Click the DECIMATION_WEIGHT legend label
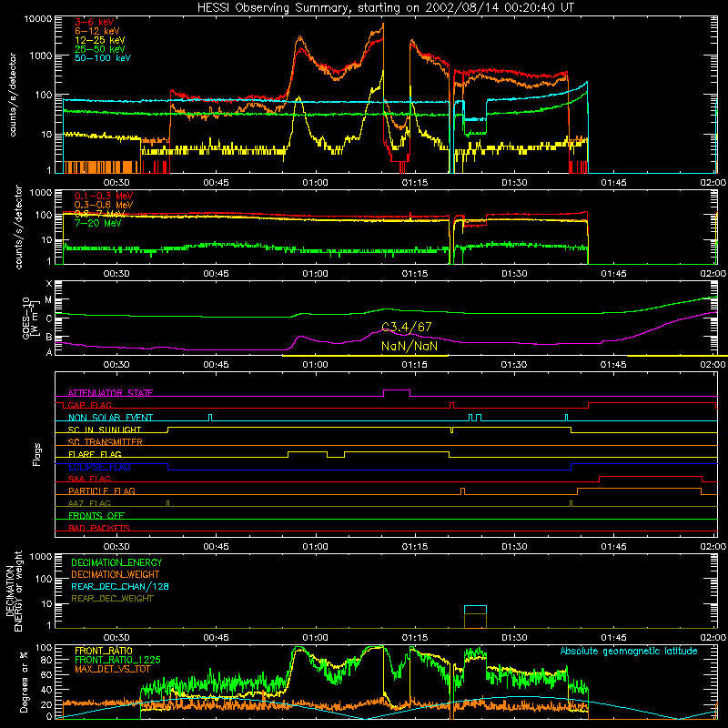This screenshot has height=728, width=728. pyautogui.click(x=116, y=575)
